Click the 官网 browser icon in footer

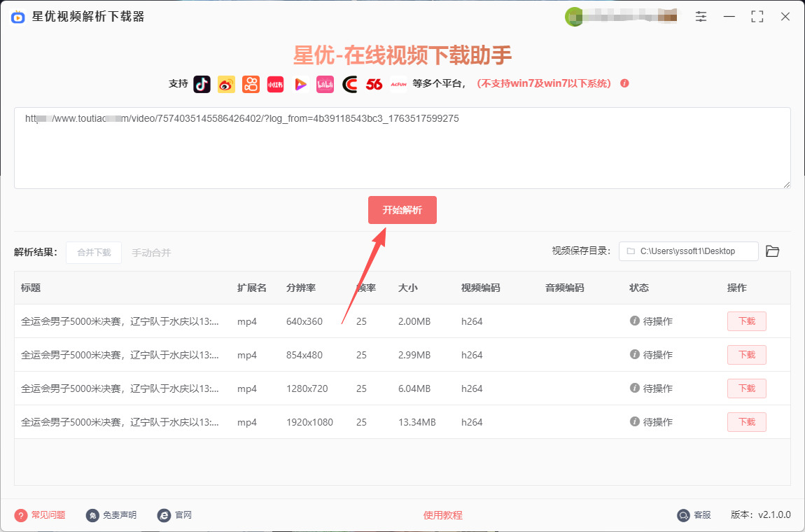[x=164, y=515]
